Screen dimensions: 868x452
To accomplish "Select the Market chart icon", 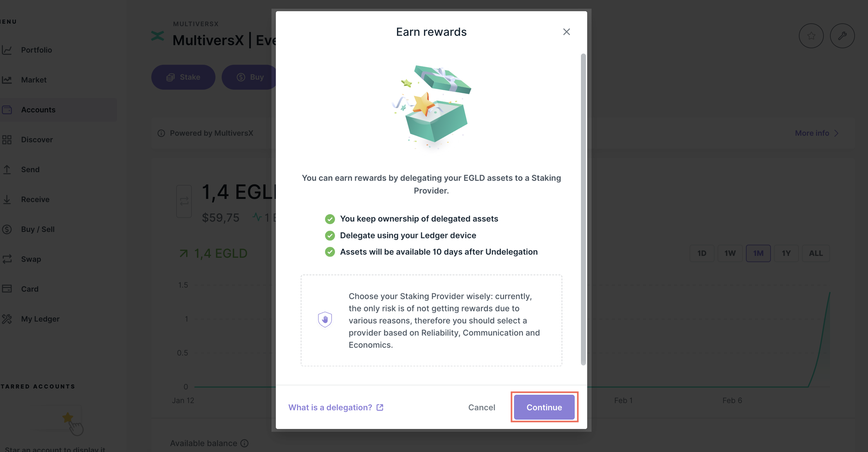I will [7, 79].
